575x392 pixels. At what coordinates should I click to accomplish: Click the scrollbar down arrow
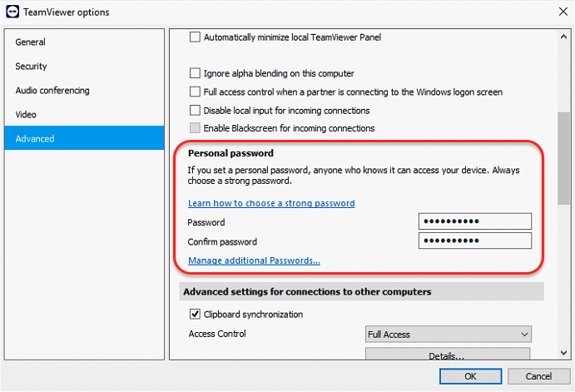point(563,353)
